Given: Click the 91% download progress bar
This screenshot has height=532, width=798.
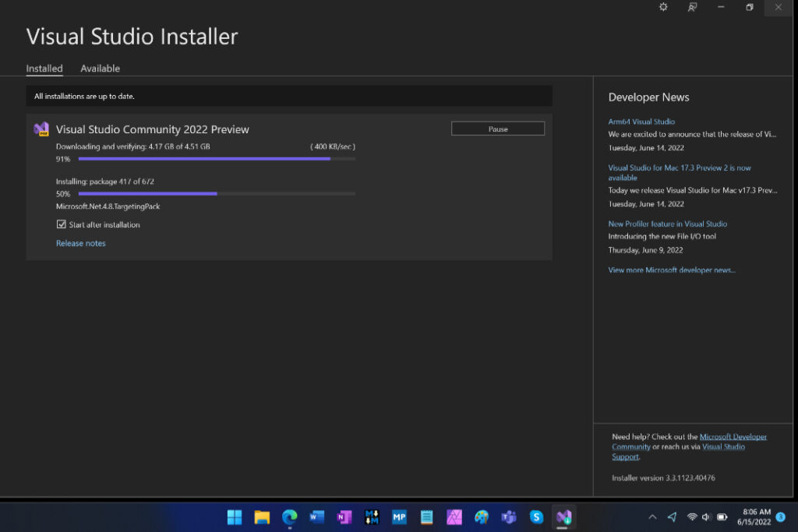Looking at the screenshot, I should [x=218, y=158].
